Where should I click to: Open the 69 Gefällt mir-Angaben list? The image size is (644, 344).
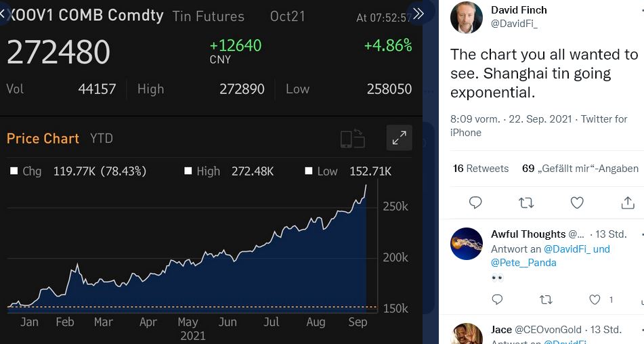(x=580, y=169)
